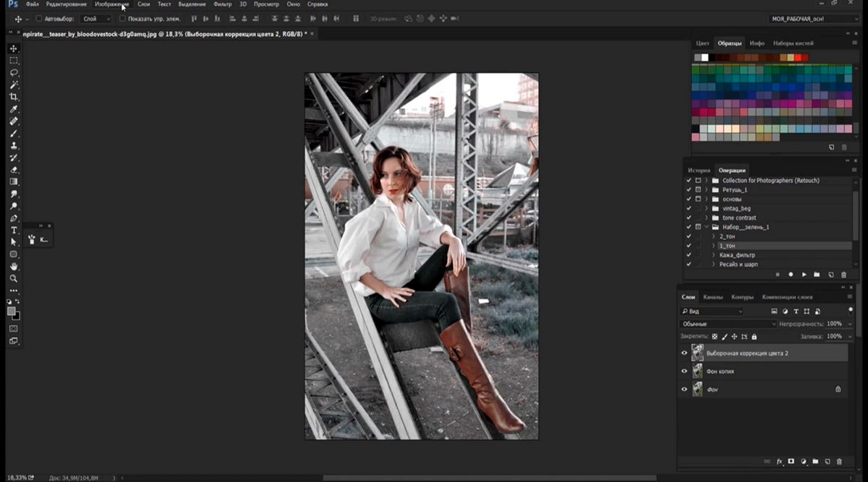Collapse the Набор__зелень_1 action set
The image size is (868, 482).
[x=706, y=227]
